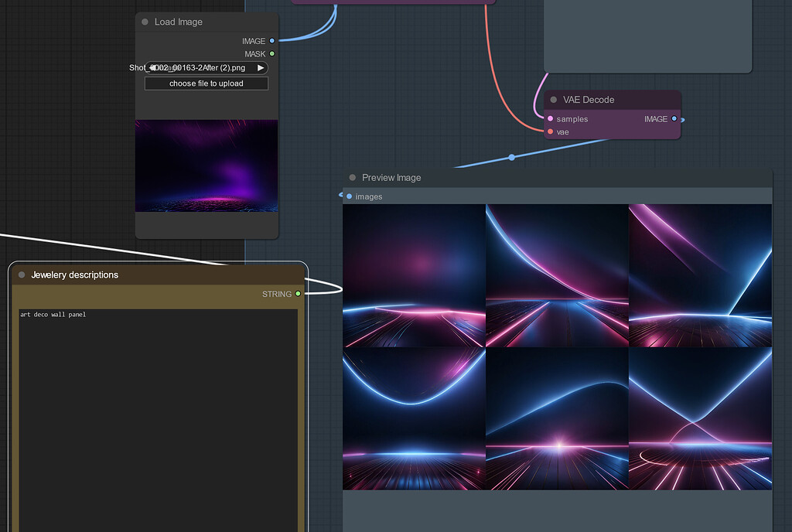Collapse the Preview Image node via its title dot
Image resolution: width=792 pixels, height=532 pixels.
tap(353, 177)
